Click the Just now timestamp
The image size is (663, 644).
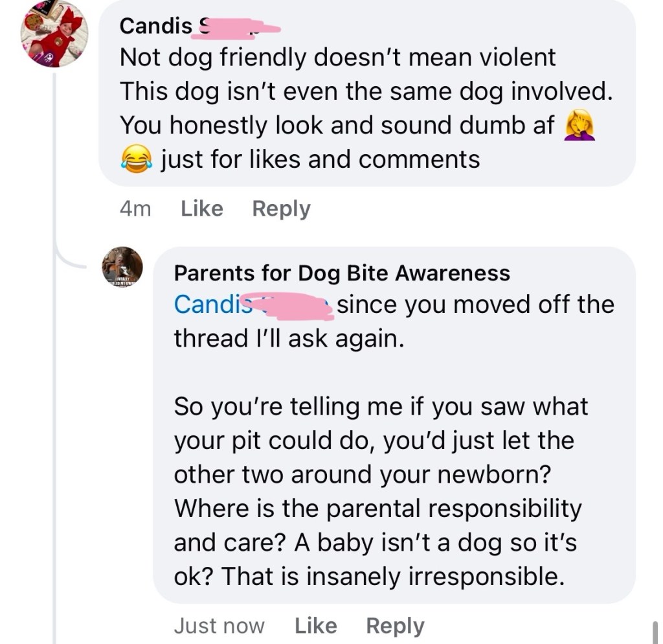tap(219, 626)
